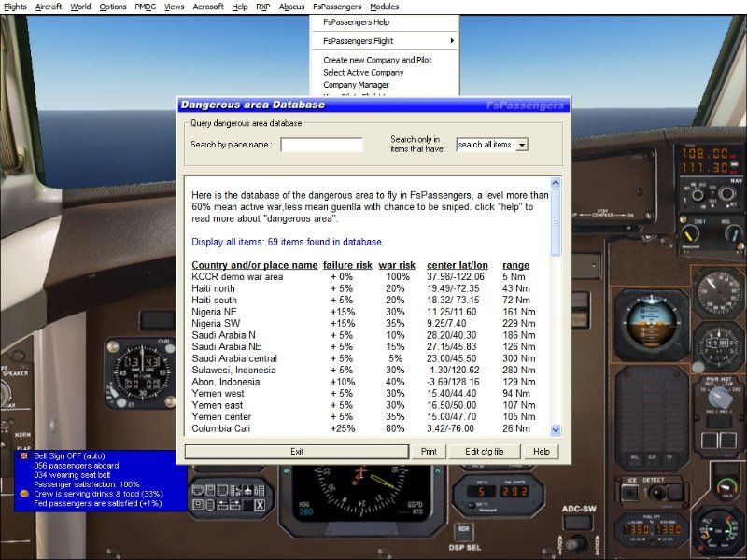Click the third icon in panel switcher top row

pyautogui.click(x=222, y=490)
